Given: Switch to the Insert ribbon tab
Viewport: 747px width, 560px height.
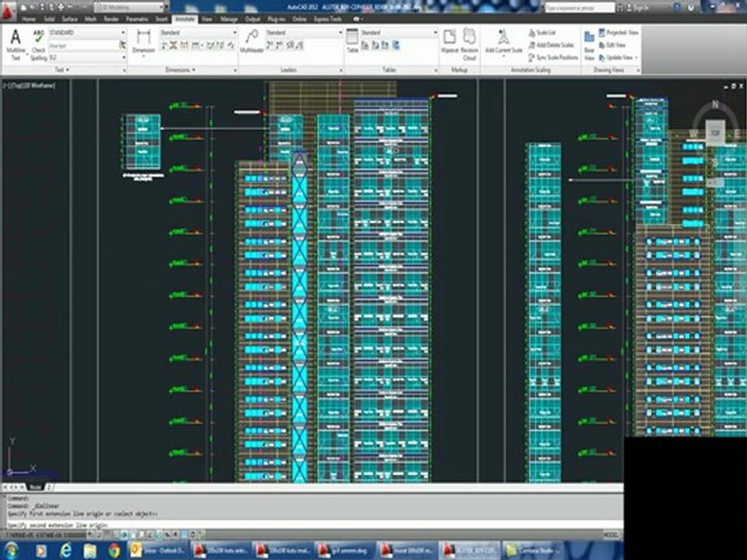Looking at the screenshot, I should [162, 19].
